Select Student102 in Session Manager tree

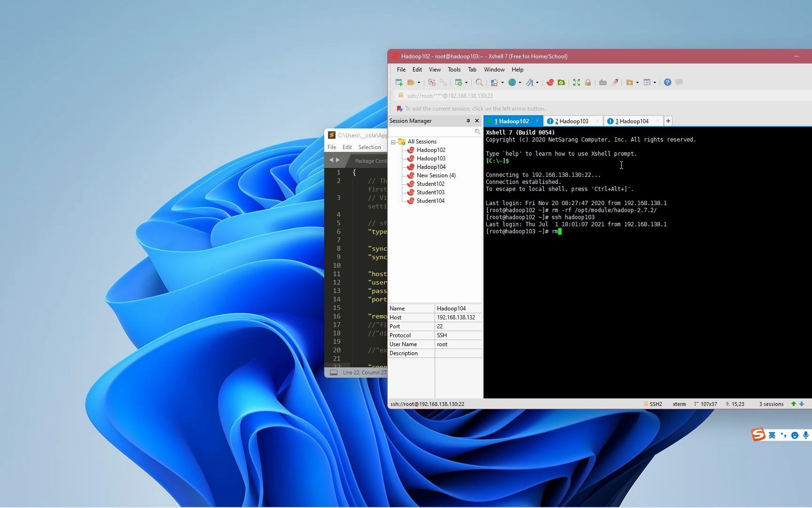pyautogui.click(x=430, y=184)
